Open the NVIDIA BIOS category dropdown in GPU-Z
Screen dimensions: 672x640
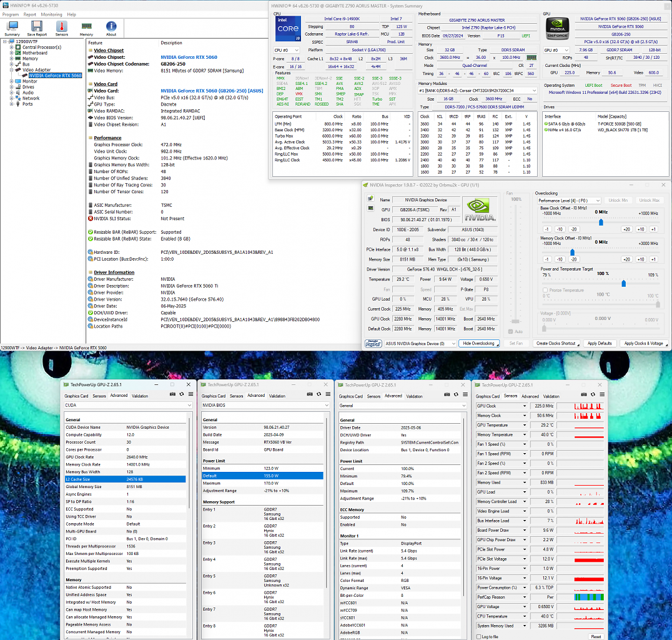click(x=265, y=406)
